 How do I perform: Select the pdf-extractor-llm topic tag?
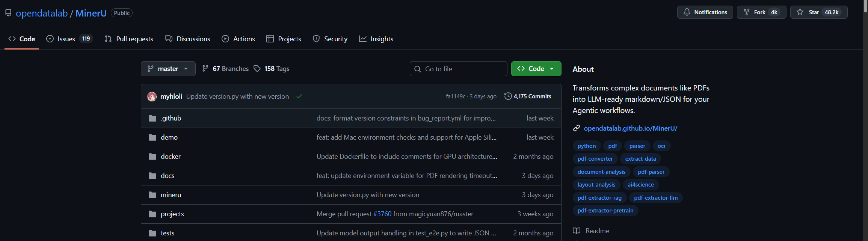pos(656,198)
